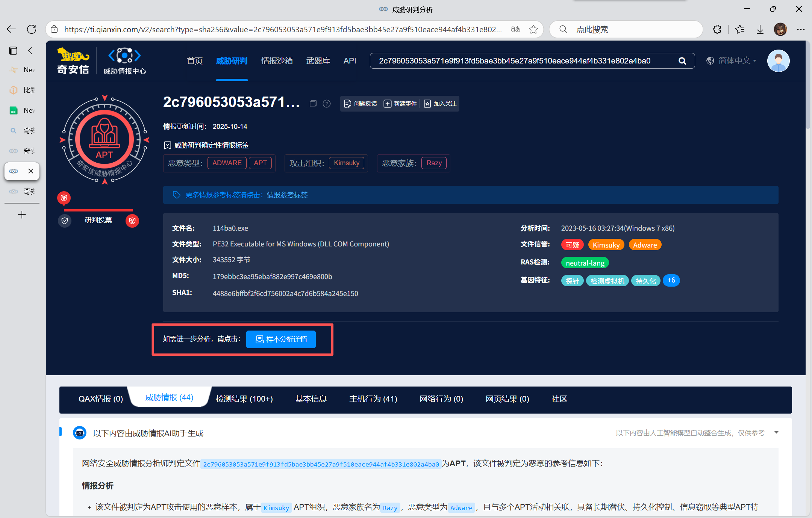812x518 pixels.
Task: Click the neutral-lang RAS badge
Action: (x=585, y=263)
